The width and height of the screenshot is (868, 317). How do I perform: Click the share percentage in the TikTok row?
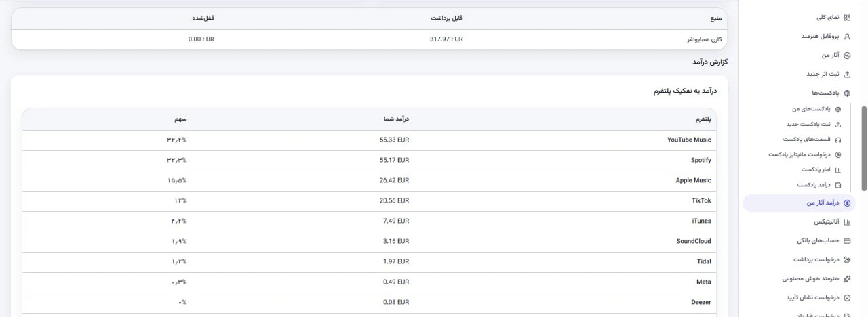click(x=180, y=200)
